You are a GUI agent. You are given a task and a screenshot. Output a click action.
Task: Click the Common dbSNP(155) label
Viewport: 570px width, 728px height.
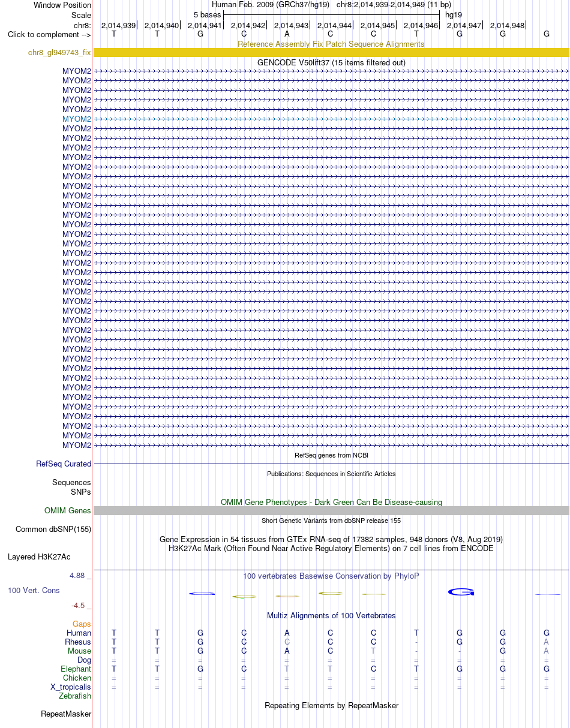[53, 530]
